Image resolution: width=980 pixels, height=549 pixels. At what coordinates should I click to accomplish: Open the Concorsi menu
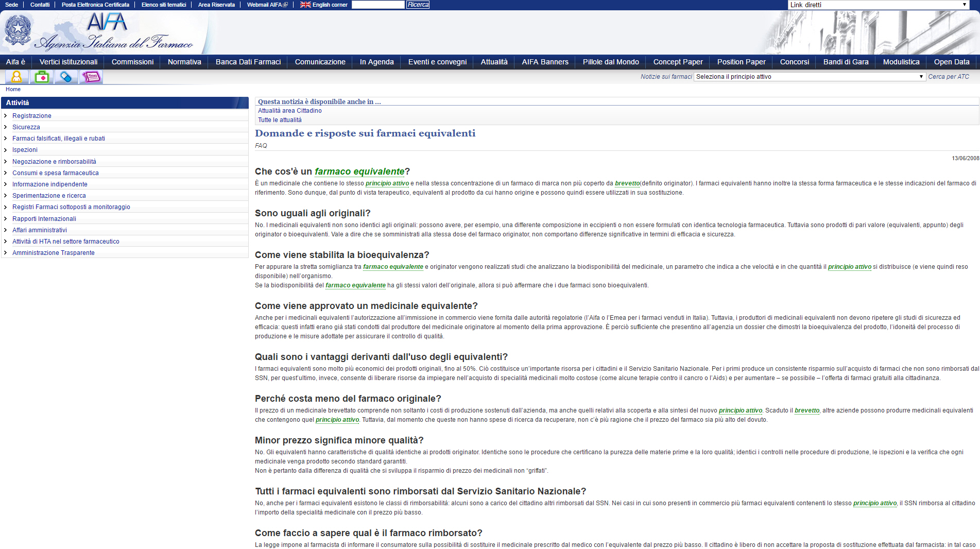click(x=794, y=62)
